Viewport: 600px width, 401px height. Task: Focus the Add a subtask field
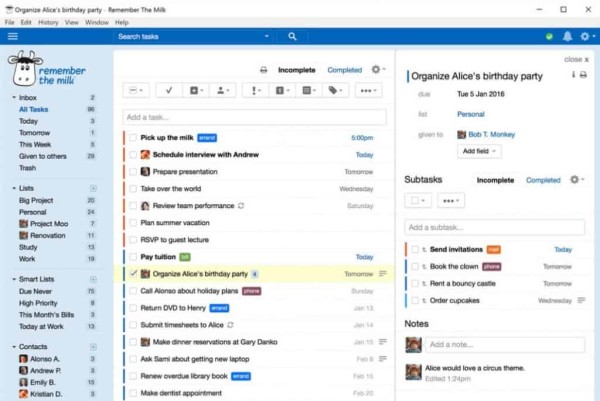[x=494, y=227]
